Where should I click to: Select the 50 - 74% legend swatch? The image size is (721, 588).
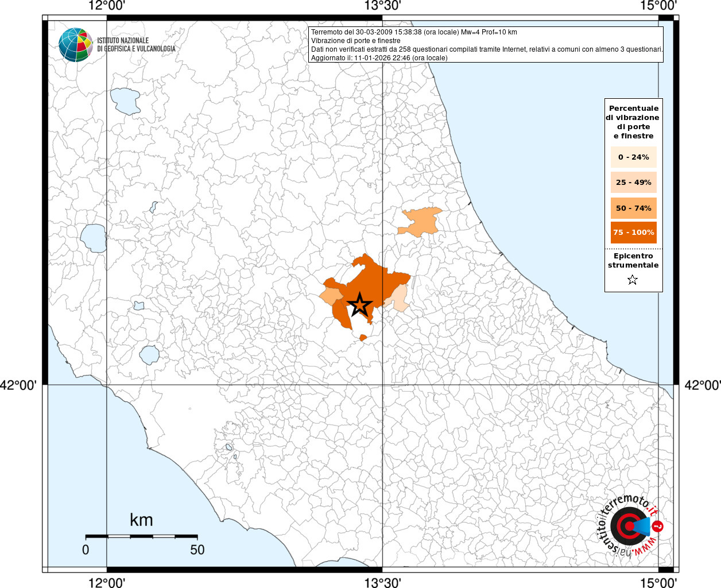coord(634,208)
